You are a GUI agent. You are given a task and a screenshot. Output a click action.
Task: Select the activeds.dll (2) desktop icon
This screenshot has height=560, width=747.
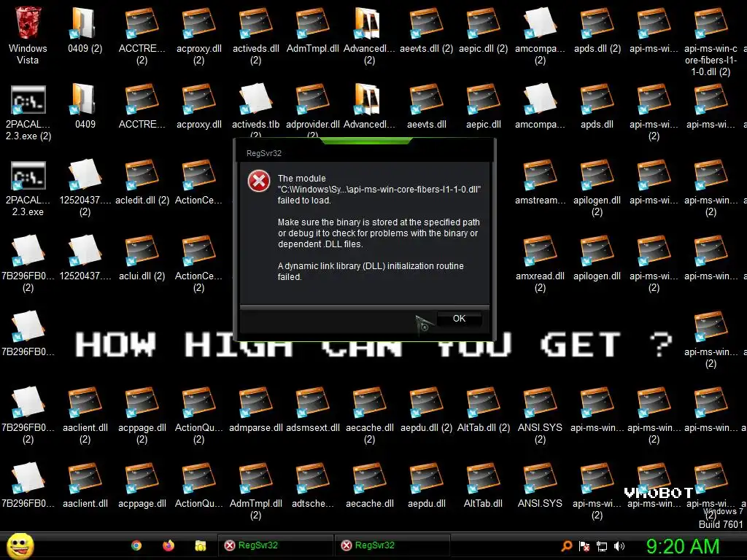[x=255, y=36]
